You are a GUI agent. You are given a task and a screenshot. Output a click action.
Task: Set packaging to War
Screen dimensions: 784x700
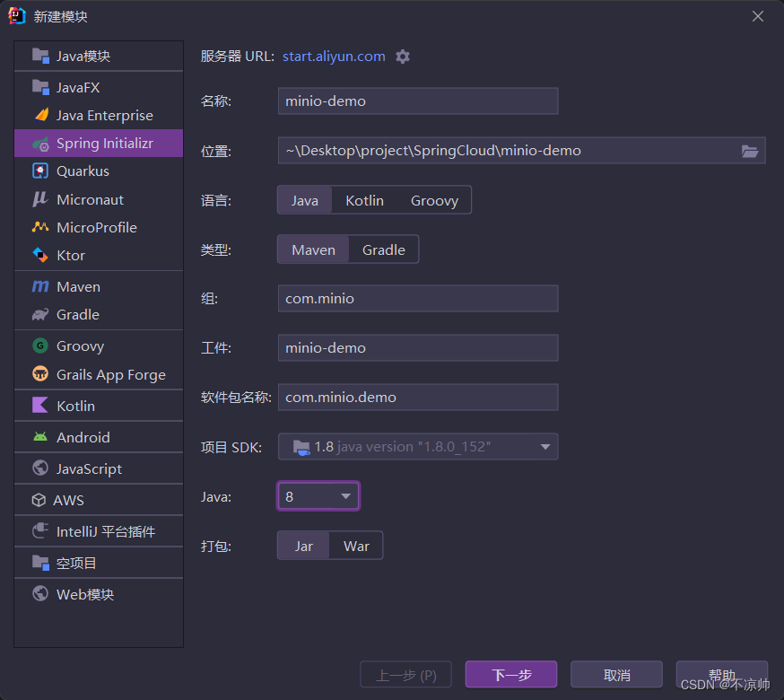356,546
